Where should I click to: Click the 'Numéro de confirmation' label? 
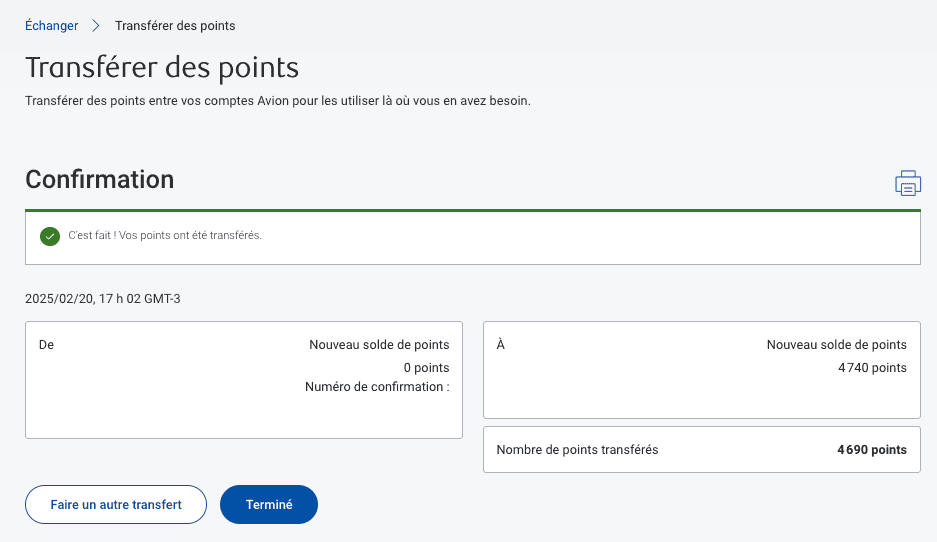(377, 387)
